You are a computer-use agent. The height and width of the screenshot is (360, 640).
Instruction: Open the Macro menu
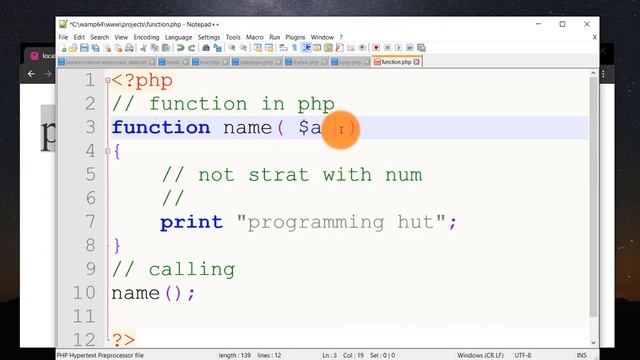tap(255, 37)
